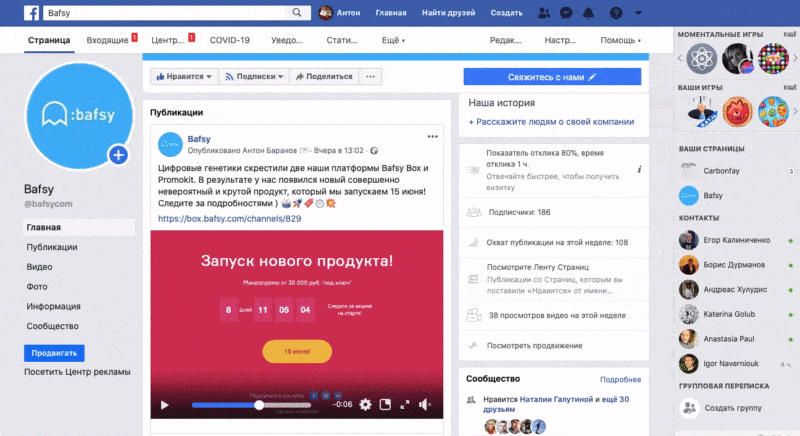Select Сообщество in left sidebar
This screenshot has width=800, height=436.
53,326
